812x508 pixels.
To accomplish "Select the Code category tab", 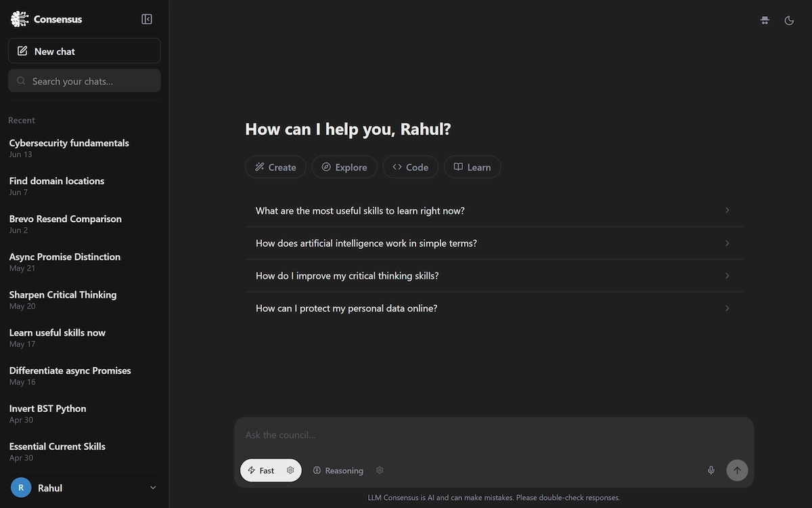I will 410,167.
